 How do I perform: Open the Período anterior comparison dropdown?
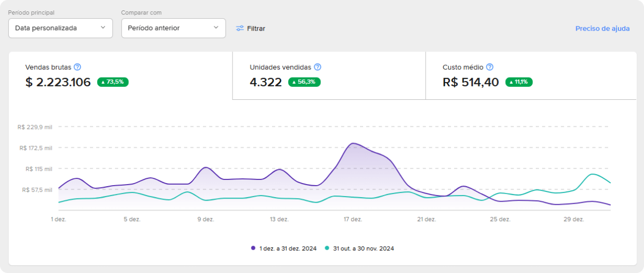(173, 28)
